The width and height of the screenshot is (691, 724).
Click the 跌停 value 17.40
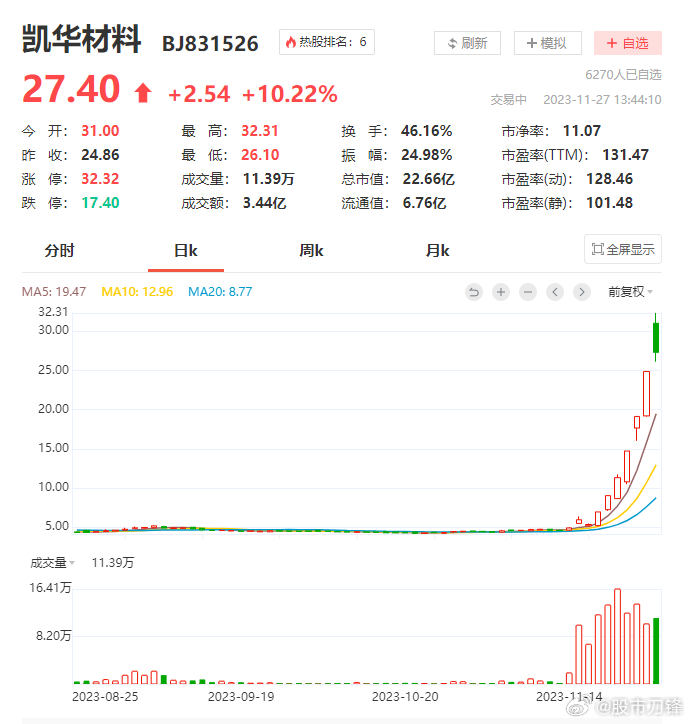pyautogui.click(x=100, y=203)
